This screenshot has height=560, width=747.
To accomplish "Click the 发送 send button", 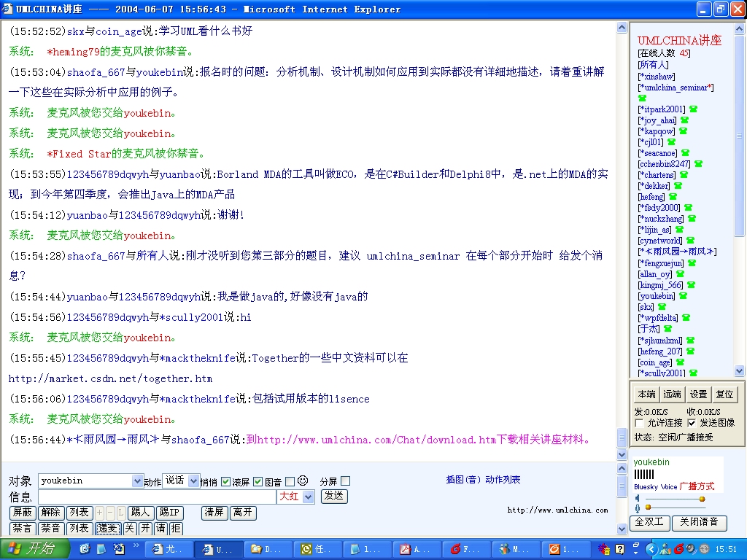I will point(334,496).
